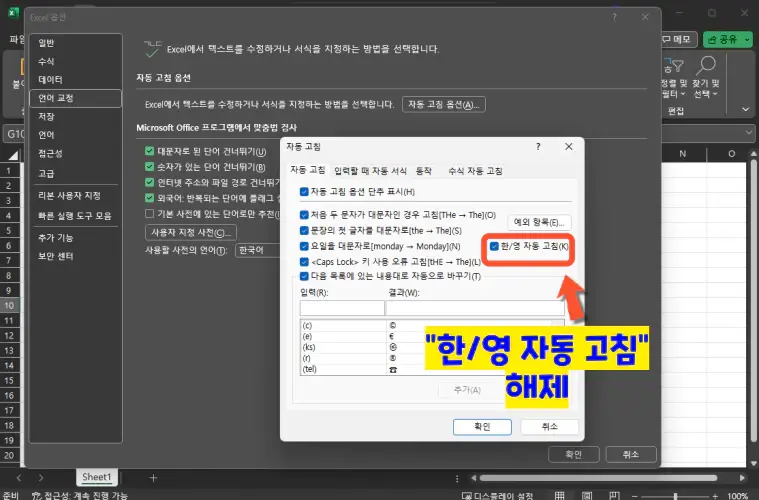Click the help icon in 자동 고침 dialog
This screenshot has width=759, height=500.
coord(538,147)
